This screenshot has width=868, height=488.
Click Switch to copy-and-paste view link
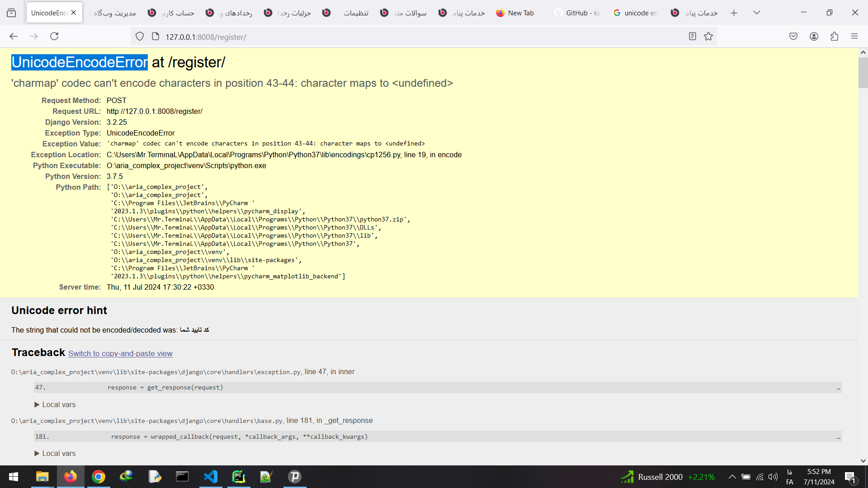click(120, 354)
